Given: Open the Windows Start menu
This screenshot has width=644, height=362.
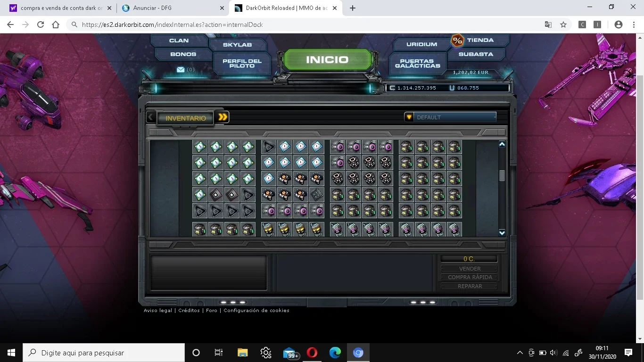Looking at the screenshot, I should [x=11, y=353].
